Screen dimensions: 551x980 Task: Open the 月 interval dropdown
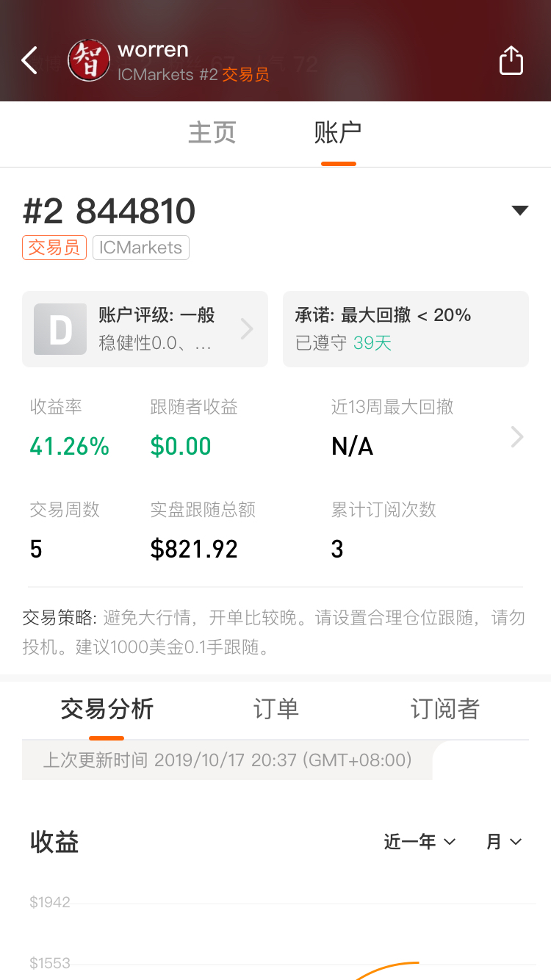[x=504, y=842]
